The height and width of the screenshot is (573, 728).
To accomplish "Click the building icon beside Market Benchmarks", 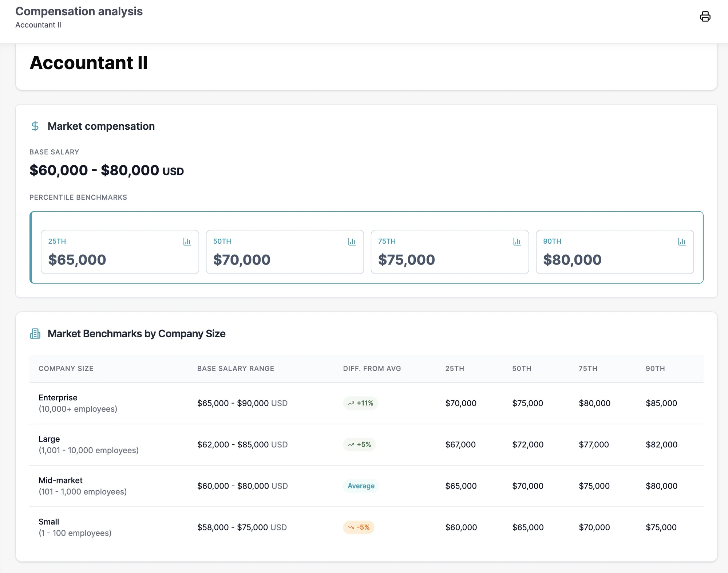I will pos(35,334).
